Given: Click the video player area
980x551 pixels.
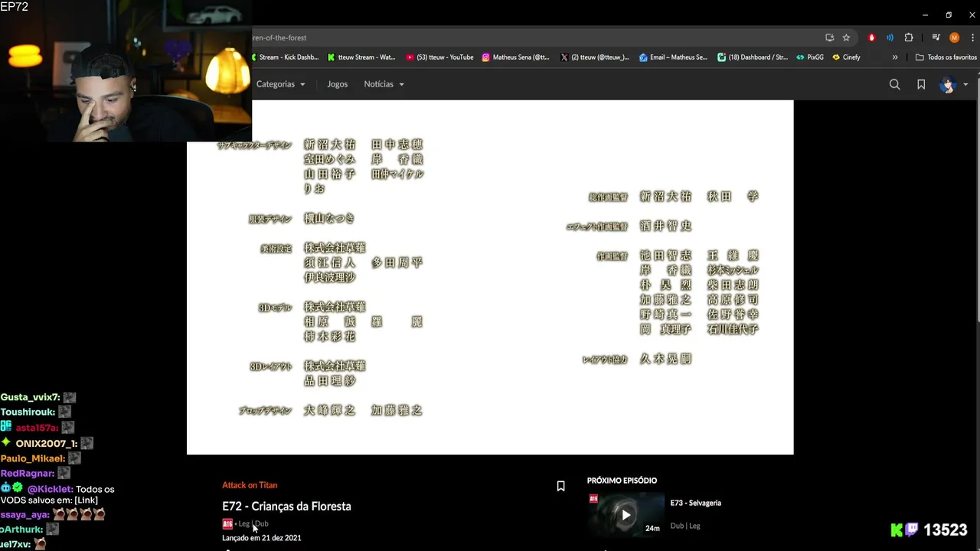Looking at the screenshot, I should click(x=490, y=277).
